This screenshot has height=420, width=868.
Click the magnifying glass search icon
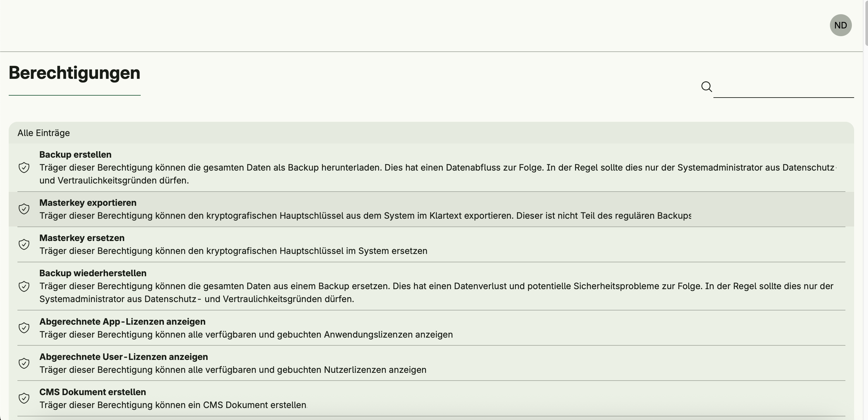pyautogui.click(x=706, y=87)
